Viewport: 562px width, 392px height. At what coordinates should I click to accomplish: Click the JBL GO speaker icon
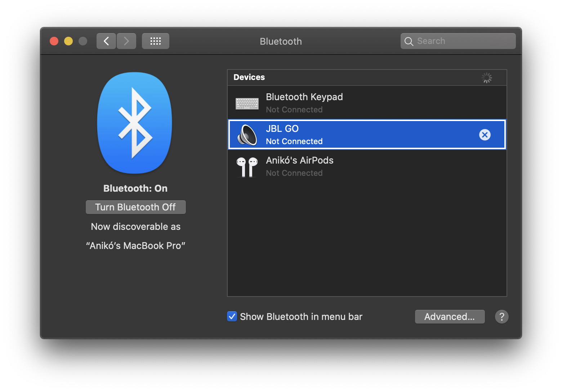[247, 135]
